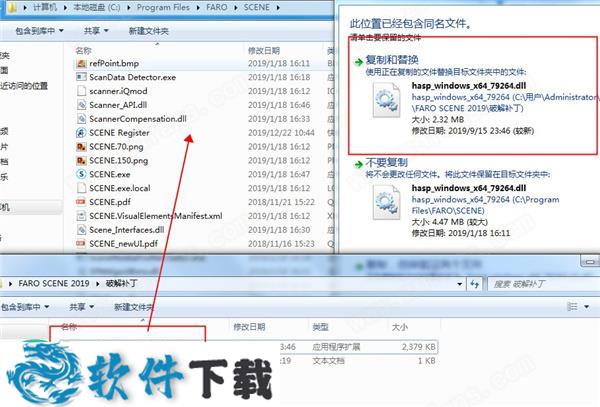This screenshot has width=600, height=407.
Task: Expand arrow between FARO SCENE 2019 and 破解补丁
Action: click(98, 284)
